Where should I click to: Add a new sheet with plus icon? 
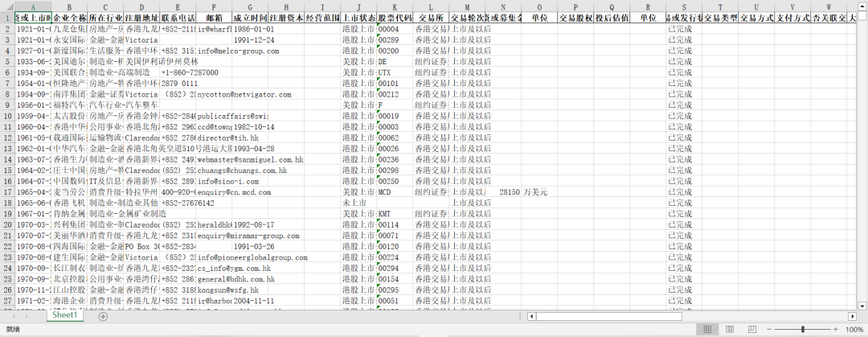[x=103, y=316]
